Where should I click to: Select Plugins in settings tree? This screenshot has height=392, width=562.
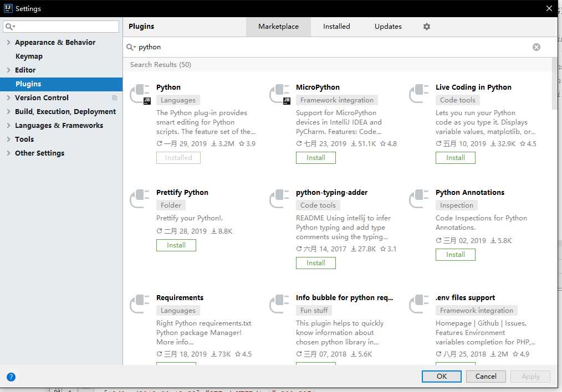tap(62, 84)
